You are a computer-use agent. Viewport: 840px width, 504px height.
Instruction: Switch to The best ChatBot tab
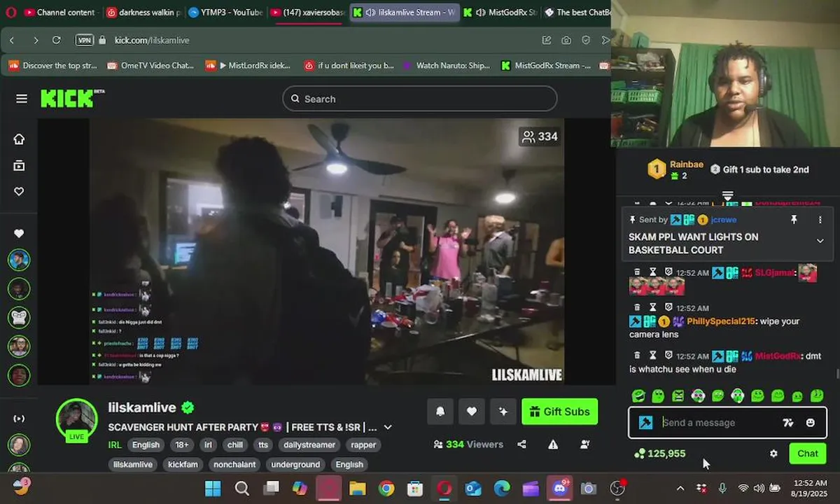click(x=577, y=12)
